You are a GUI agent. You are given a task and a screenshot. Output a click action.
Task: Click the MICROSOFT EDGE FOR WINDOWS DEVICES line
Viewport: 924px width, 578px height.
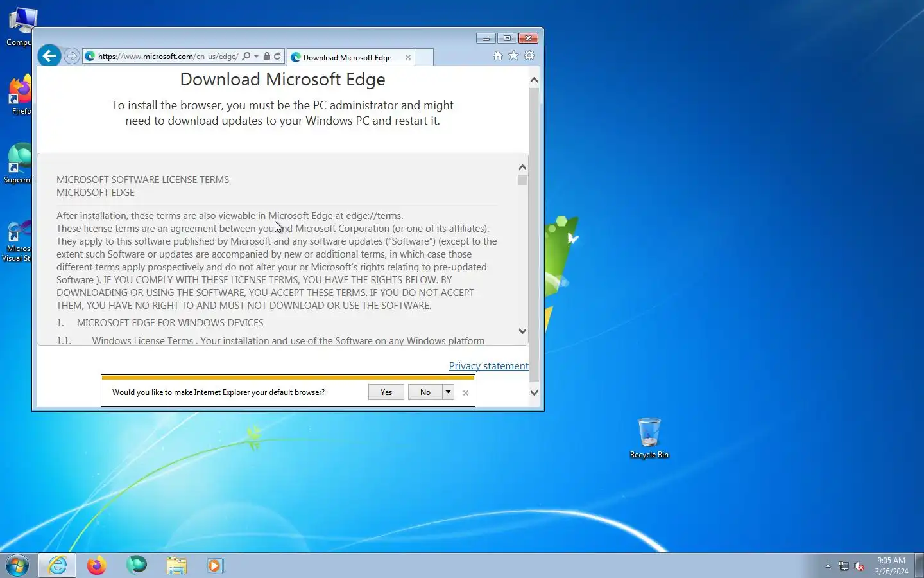[x=170, y=323]
